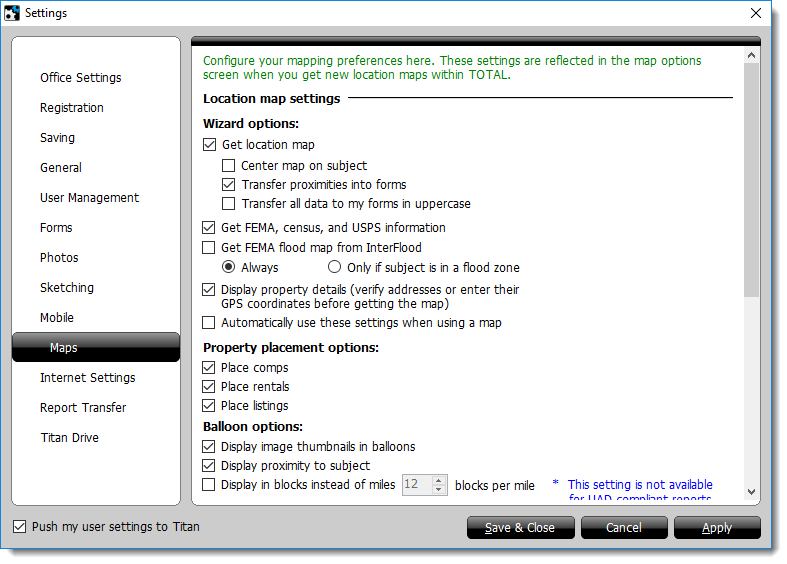Toggle Transfer proximities into forms
The image size is (787, 564).
[x=229, y=184]
